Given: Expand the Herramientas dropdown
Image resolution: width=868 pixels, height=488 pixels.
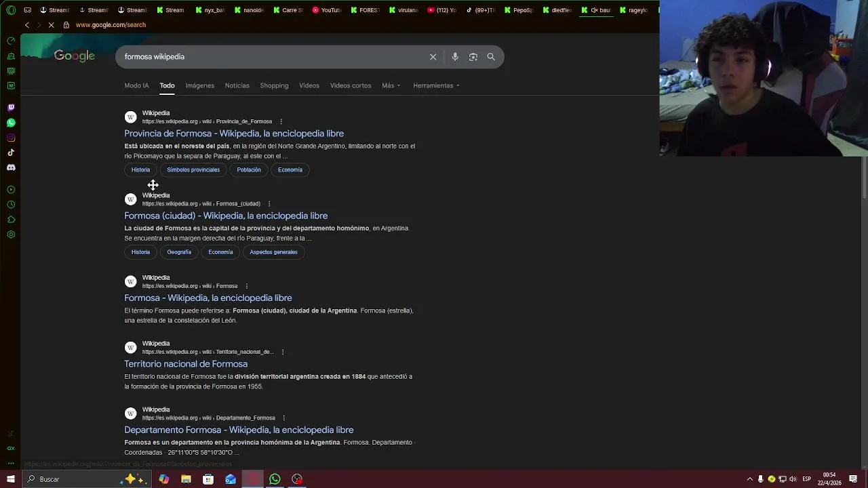Looking at the screenshot, I should pyautogui.click(x=436, y=85).
